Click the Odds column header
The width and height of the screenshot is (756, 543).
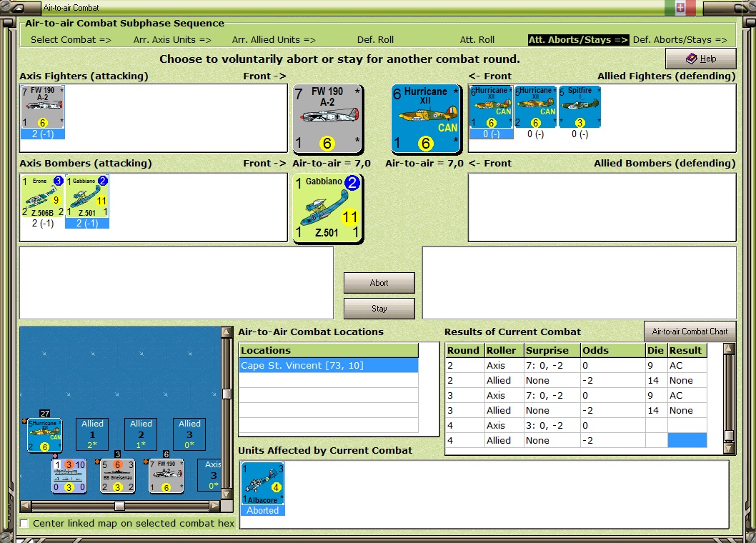coord(613,351)
